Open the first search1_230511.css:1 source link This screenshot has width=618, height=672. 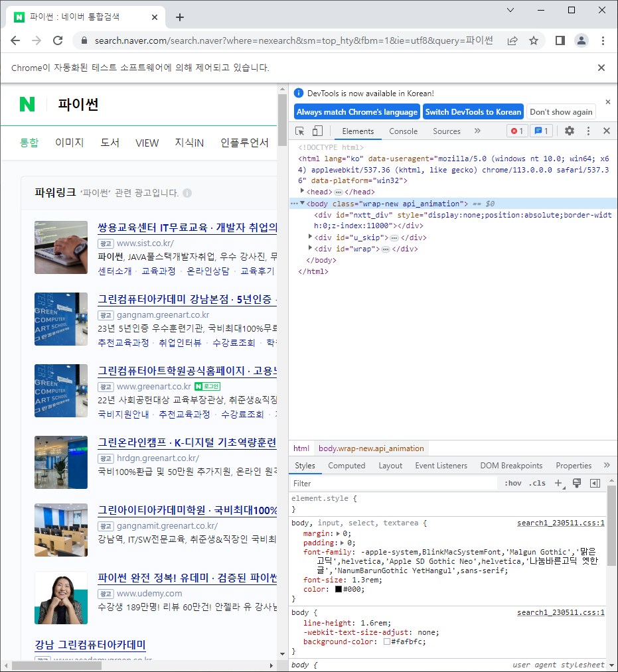coord(560,523)
